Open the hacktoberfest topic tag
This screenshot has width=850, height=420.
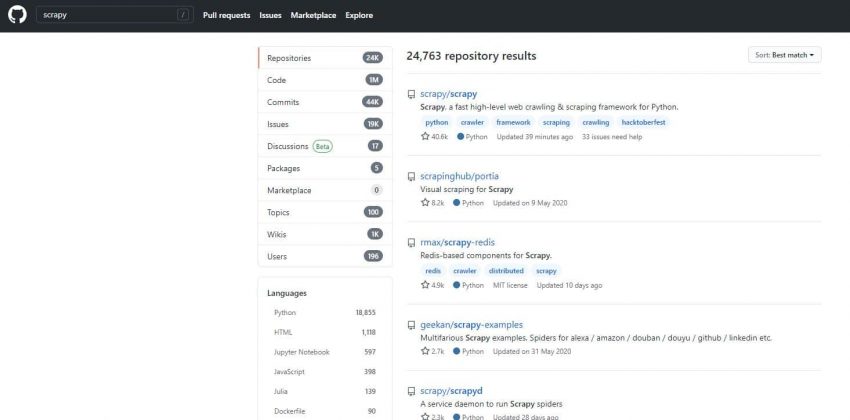pyautogui.click(x=643, y=122)
